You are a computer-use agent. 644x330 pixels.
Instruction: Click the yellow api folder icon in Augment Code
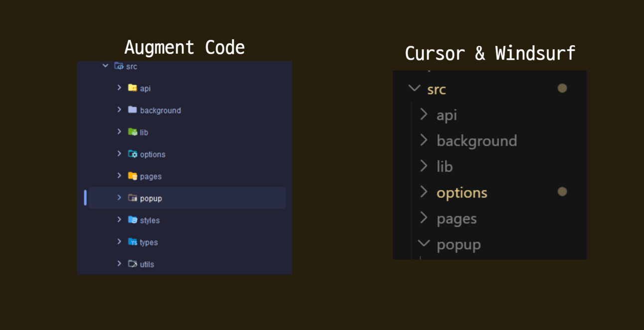click(132, 88)
